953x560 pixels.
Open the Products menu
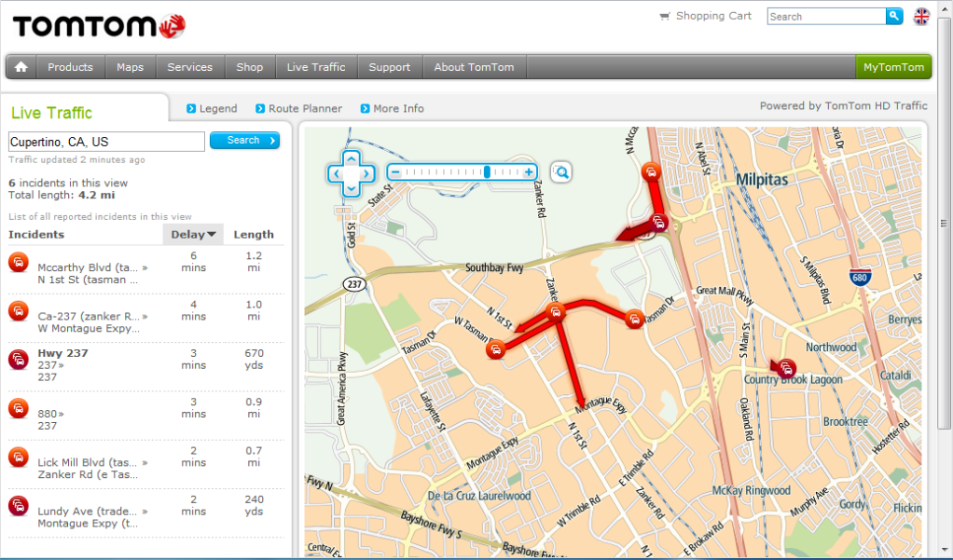tap(71, 67)
